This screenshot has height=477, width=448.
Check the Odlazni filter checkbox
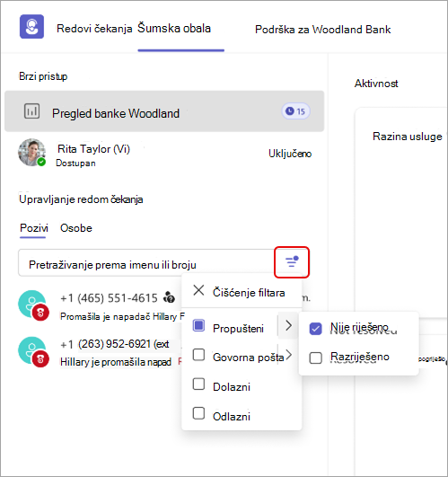click(198, 413)
